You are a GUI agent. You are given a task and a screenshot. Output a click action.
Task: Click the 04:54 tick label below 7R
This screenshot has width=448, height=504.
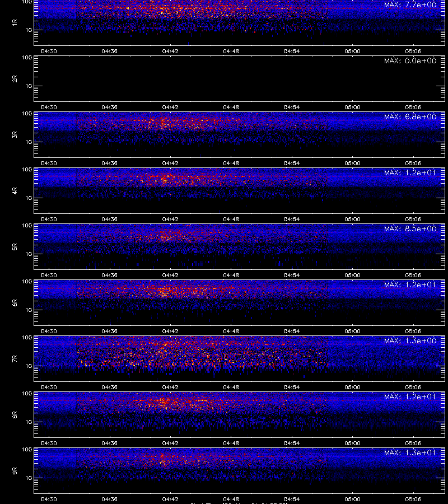[x=292, y=388]
